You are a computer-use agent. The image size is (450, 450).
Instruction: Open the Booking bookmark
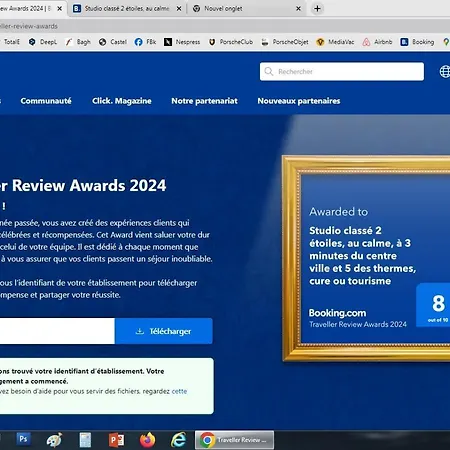click(x=417, y=42)
